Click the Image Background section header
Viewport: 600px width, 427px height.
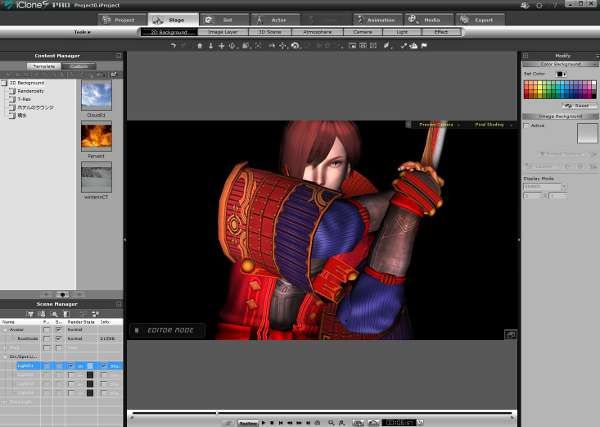point(559,116)
